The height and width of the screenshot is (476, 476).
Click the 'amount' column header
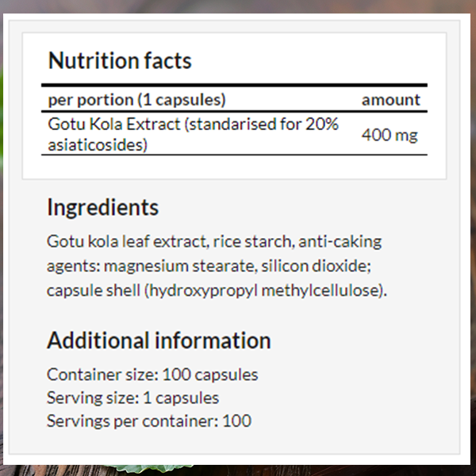coord(391,100)
